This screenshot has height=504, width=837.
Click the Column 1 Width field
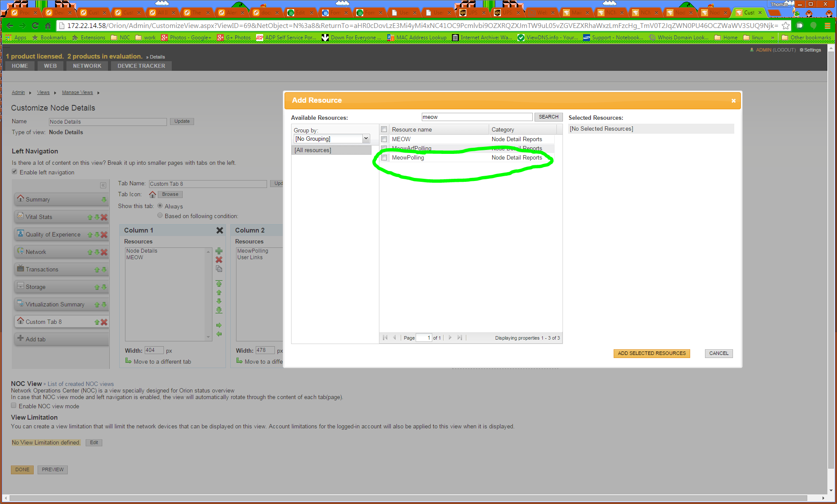point(154,351)
